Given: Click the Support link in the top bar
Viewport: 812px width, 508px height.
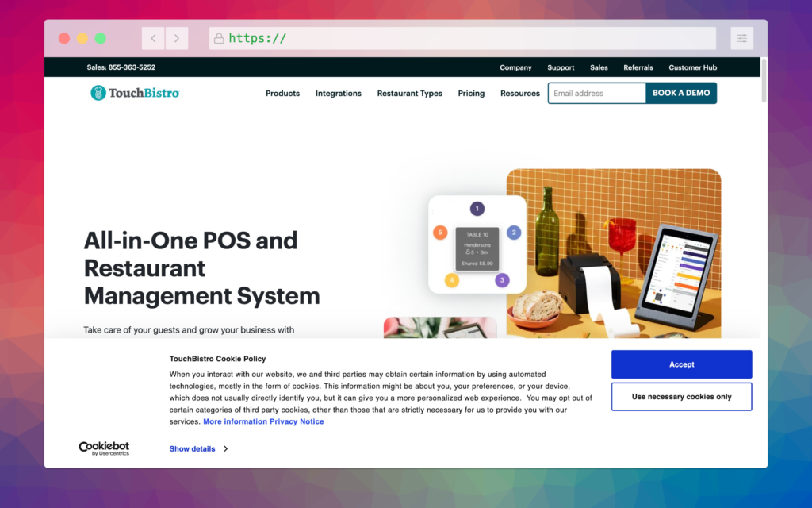Looking at the screenshot, I should coord(561,67).
